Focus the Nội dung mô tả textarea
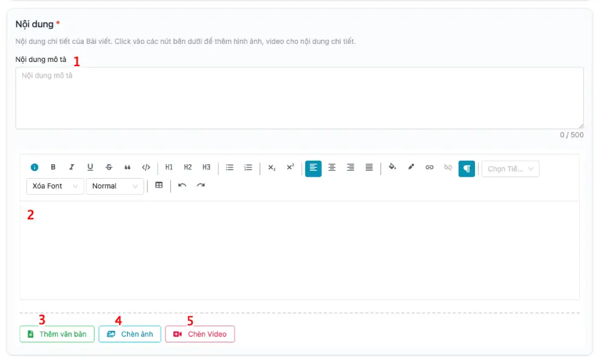The image size is (602, 364). pos(299,98)
